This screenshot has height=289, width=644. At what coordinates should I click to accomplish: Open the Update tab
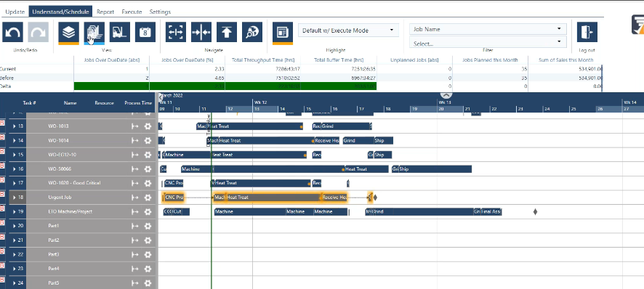15,12
